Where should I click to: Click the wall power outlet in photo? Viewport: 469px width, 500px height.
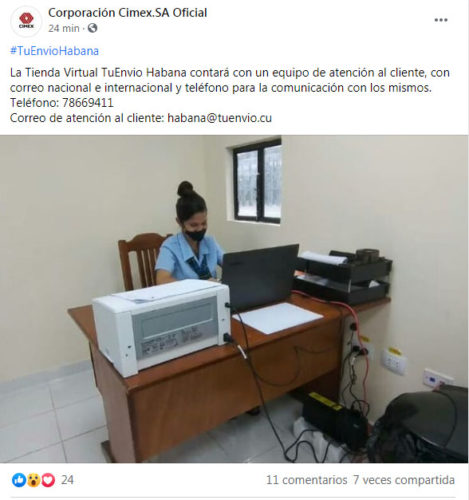[x=394, y=361]
